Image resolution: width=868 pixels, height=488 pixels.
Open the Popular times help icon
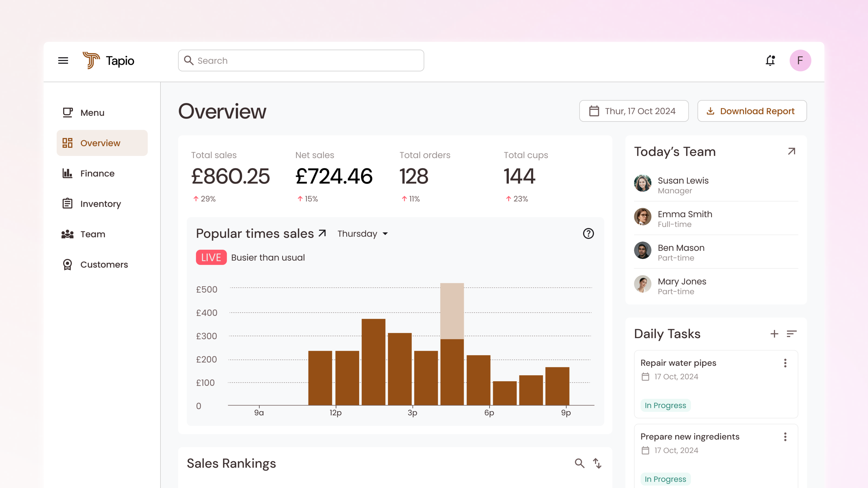tap(588, 233)
